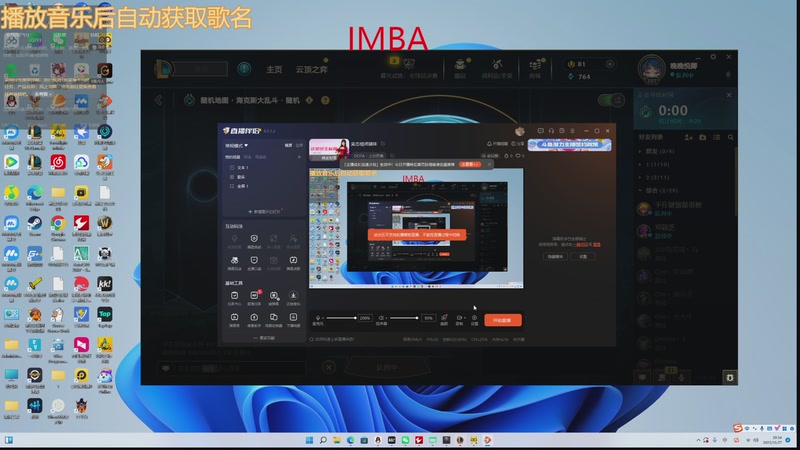Open the promotional banner at the streaming app top right
Image resolution: width=800 pixels, height=450 pixels.
pos(569,145)
